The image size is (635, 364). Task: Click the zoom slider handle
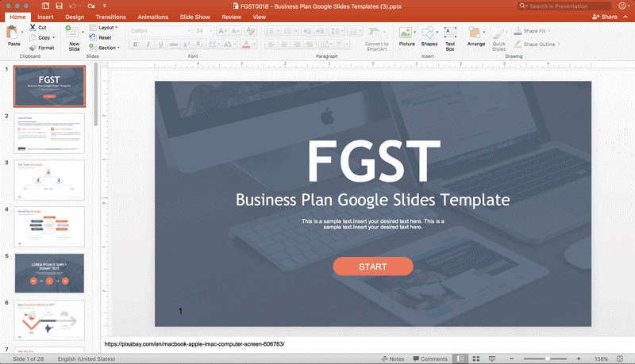pyautogui.click(x=547, y=358)
